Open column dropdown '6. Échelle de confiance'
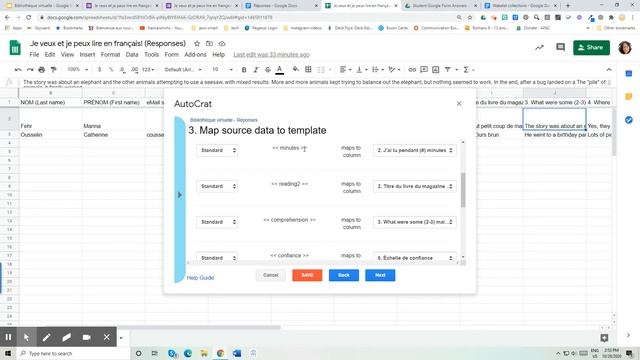The width and height of the screenshot is (640, 360). 415,258
